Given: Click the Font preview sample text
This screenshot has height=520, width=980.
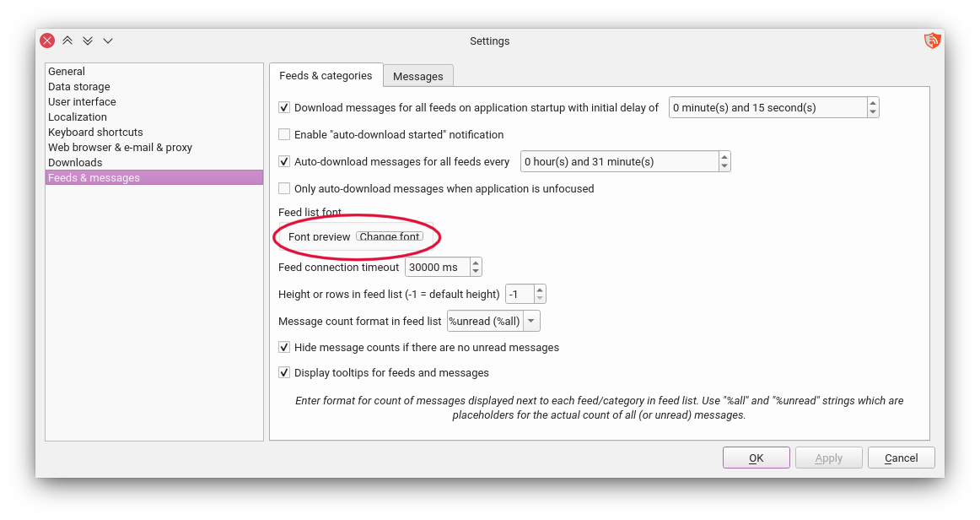Looking at the screenshot, I should (x=319, y=236).
